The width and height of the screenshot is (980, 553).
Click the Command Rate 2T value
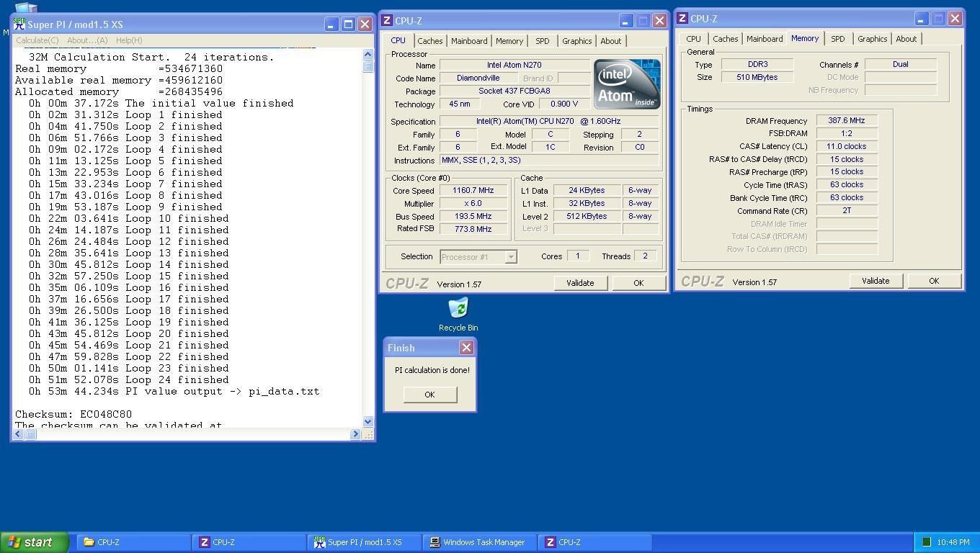[847, 211]
